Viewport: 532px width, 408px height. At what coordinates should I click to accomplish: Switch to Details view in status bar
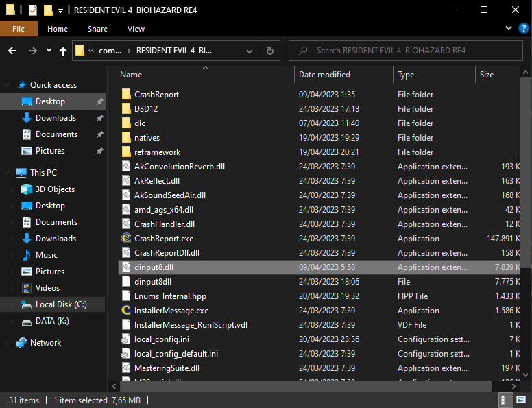coord(505,400)
